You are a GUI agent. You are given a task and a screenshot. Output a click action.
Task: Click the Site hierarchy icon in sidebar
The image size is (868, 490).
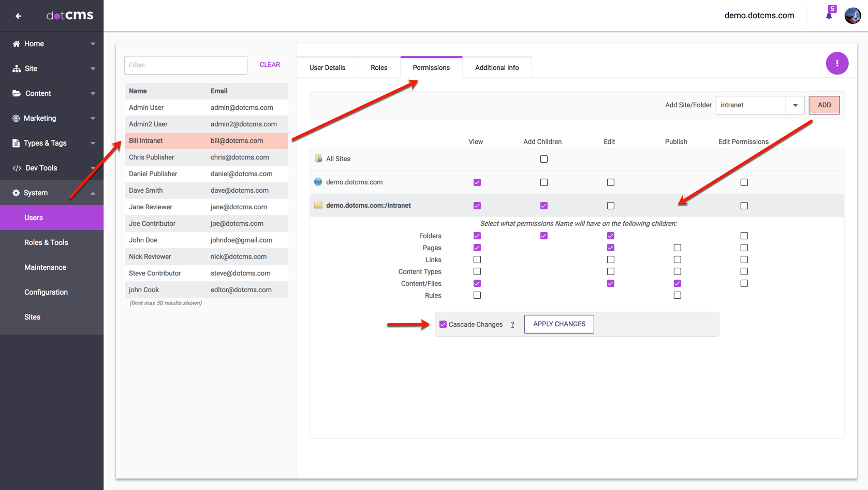(17, 68)
